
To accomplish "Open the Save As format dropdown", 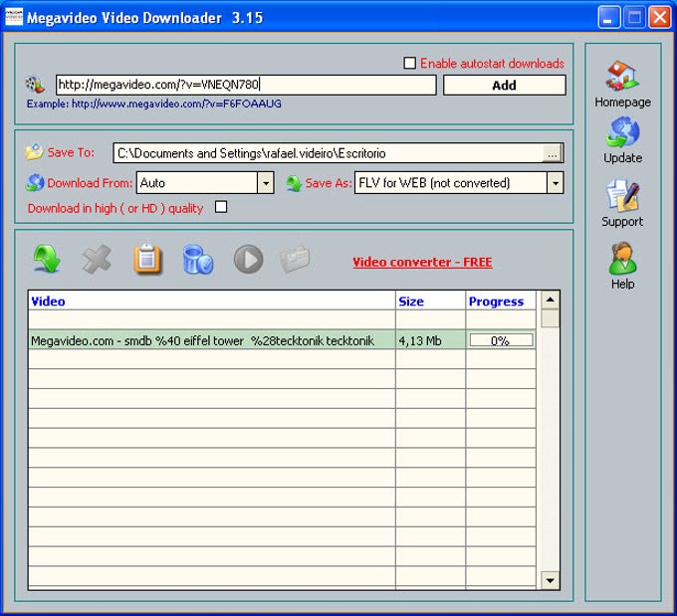I will click(555, 183).
